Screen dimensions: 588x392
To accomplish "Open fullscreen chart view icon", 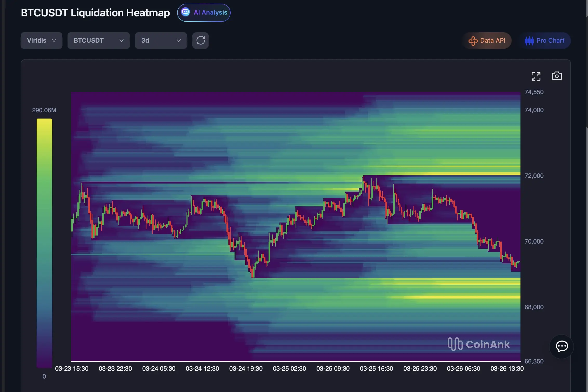I will point(536,76).
